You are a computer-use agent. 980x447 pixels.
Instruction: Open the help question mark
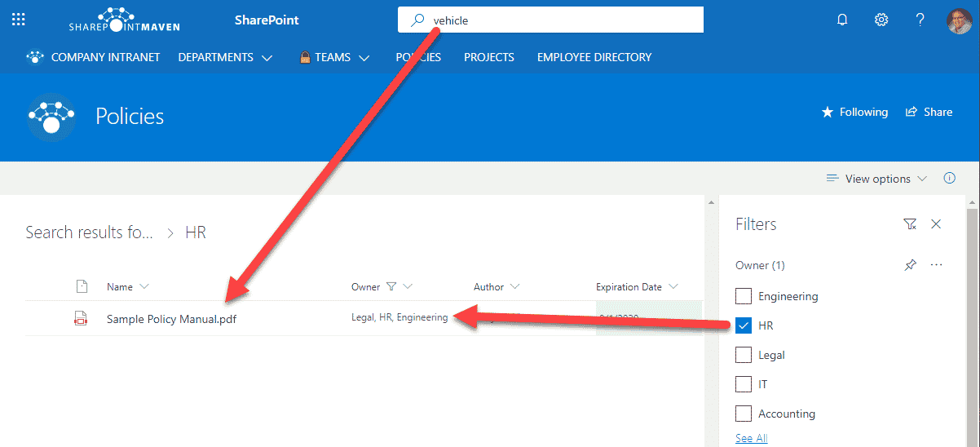point(920,20)
